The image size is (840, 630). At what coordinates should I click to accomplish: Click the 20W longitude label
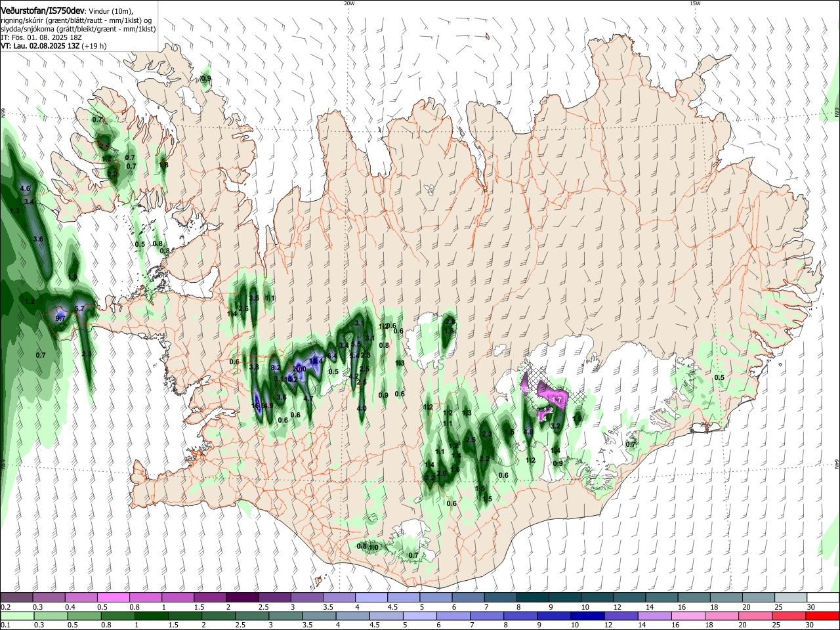(x=349, y=3)
